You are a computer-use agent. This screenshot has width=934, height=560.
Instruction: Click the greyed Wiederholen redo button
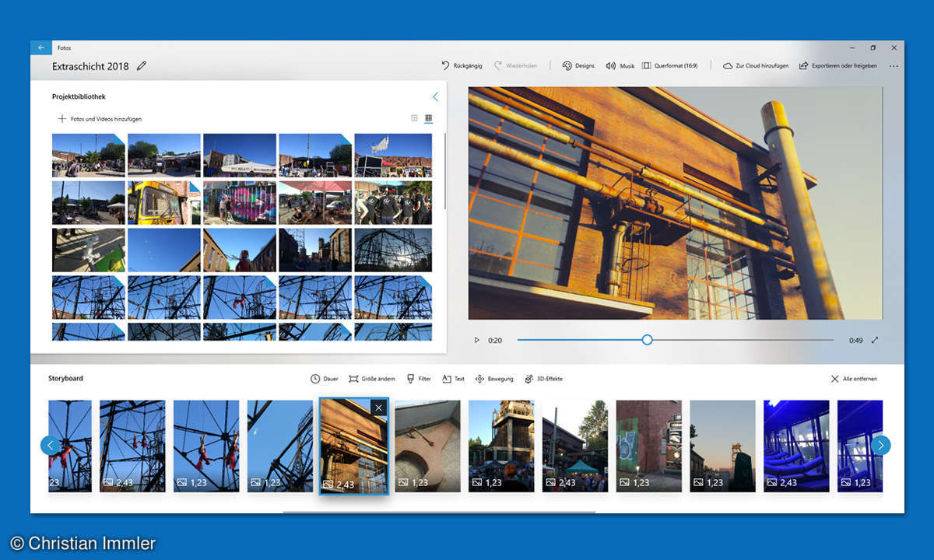[517, 66]
